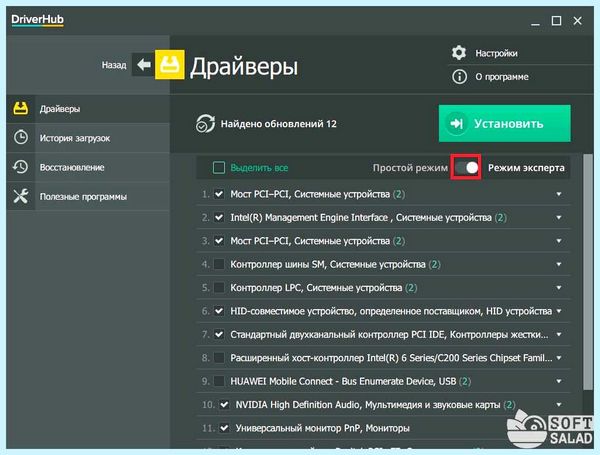Uncheck NVIDIA High Definition Audio checkbox
This screenshot has height=455, width=600.
(224, 404)
